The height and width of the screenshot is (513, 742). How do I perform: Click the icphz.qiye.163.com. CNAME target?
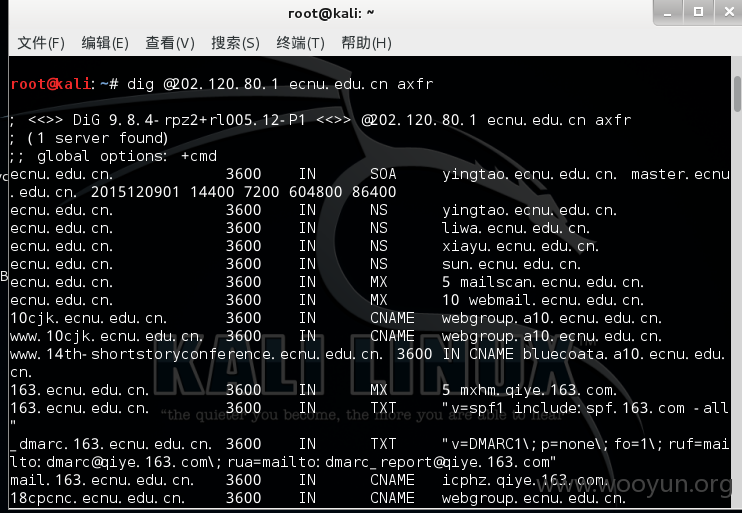[x=525, y=480]
